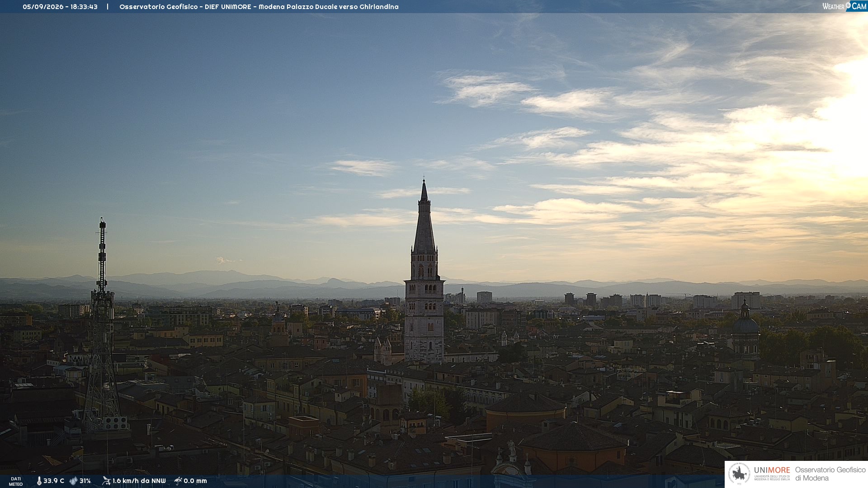Select the 1.6 km/h da NNW wind reading
This screenshot has height=488, width=868.
139,481
